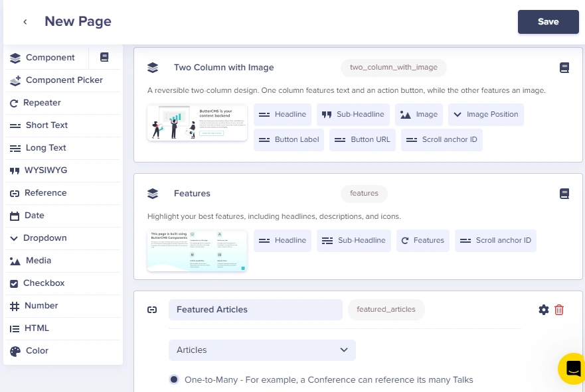The height and width of the screenshot is (392, 585).
Task: Open library icon for Two Column with Image
Action: [x=564, y=68]
